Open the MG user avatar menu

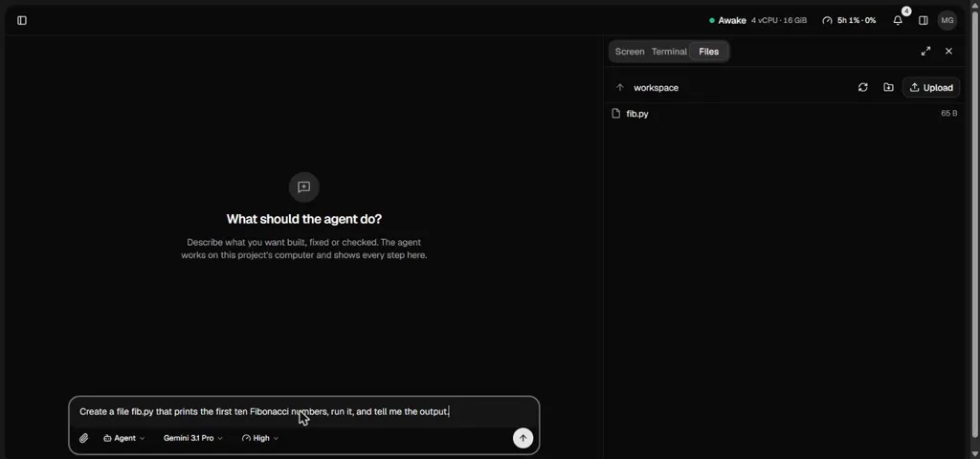[x=947, y=21]
